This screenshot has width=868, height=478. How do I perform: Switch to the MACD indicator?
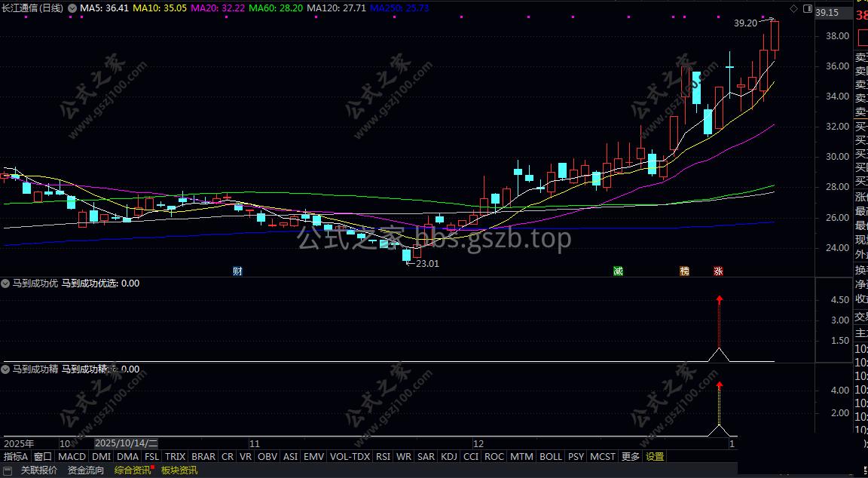pyautogui.click(x=72, y=457)
